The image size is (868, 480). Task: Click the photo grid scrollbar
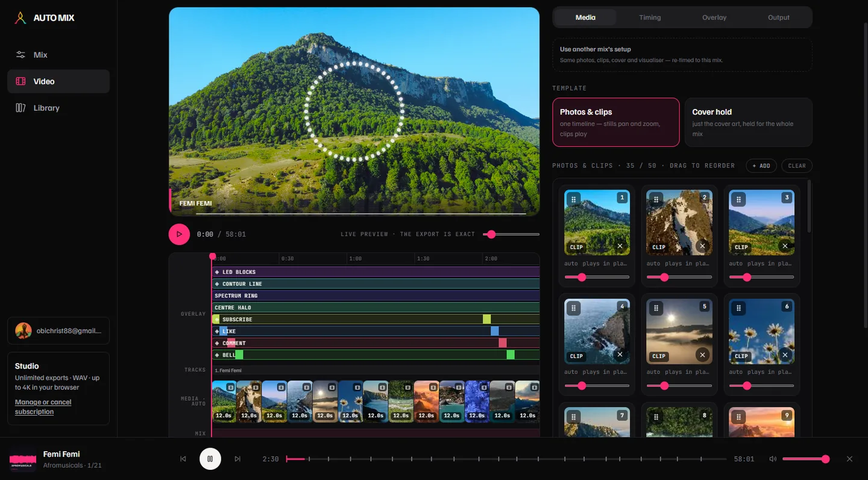point(809,207)
